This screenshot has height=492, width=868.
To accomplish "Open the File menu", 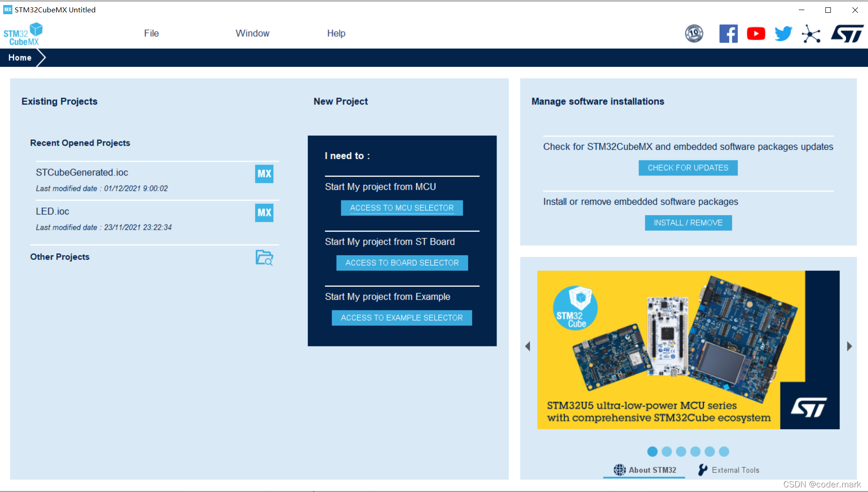I will [151, 33].
